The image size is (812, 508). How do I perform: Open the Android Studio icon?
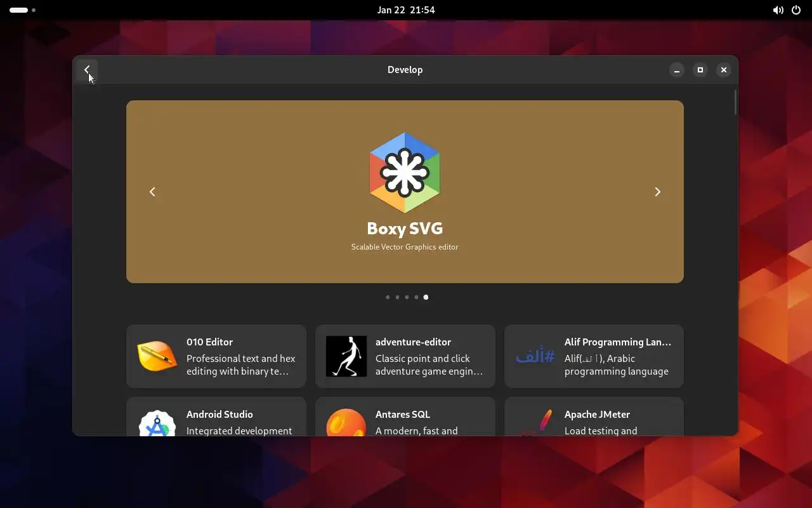(157, 423)
